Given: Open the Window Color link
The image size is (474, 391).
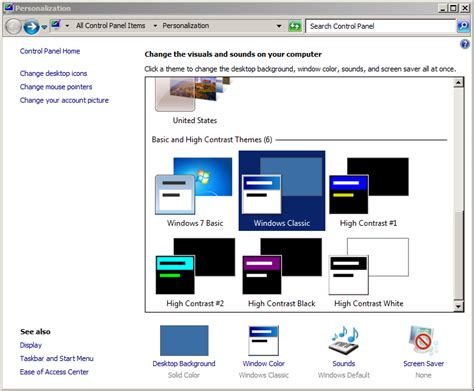Looking at the screenshot, I should tap(263, 364).
